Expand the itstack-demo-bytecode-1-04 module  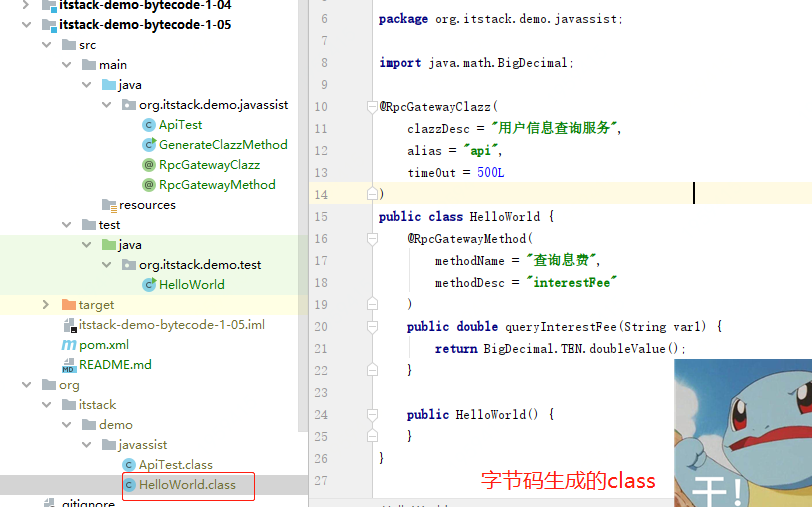(x=26, y=5)
